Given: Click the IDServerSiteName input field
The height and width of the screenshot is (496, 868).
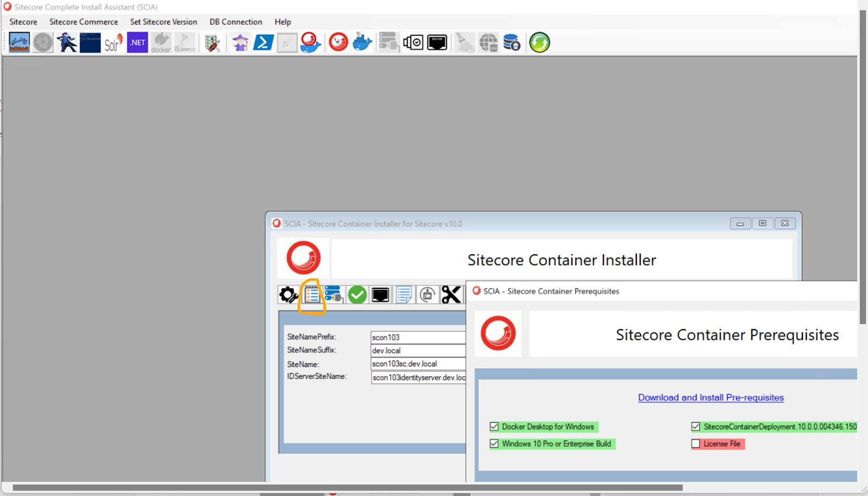Looking at the screenshot, I should click(418, 377).
